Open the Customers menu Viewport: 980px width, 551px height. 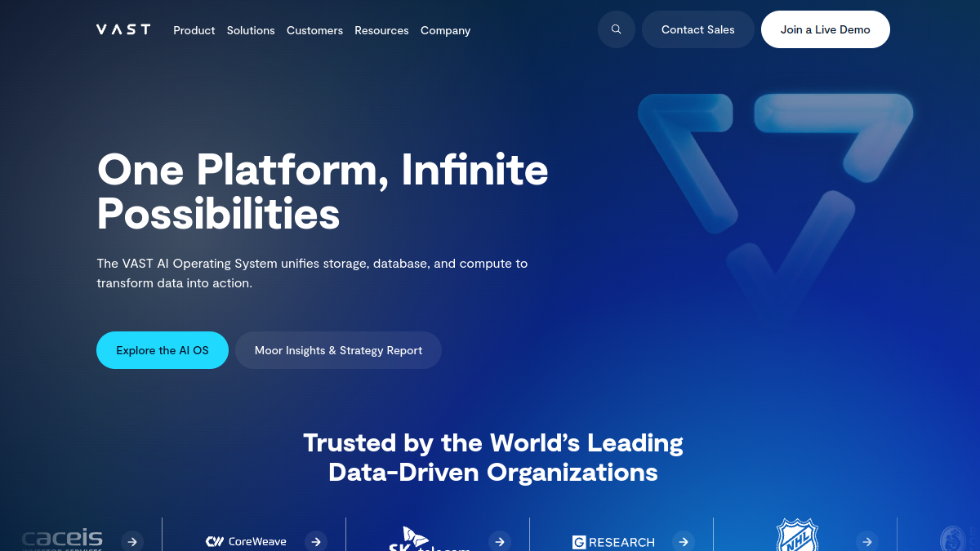click(x=314, y=30)
